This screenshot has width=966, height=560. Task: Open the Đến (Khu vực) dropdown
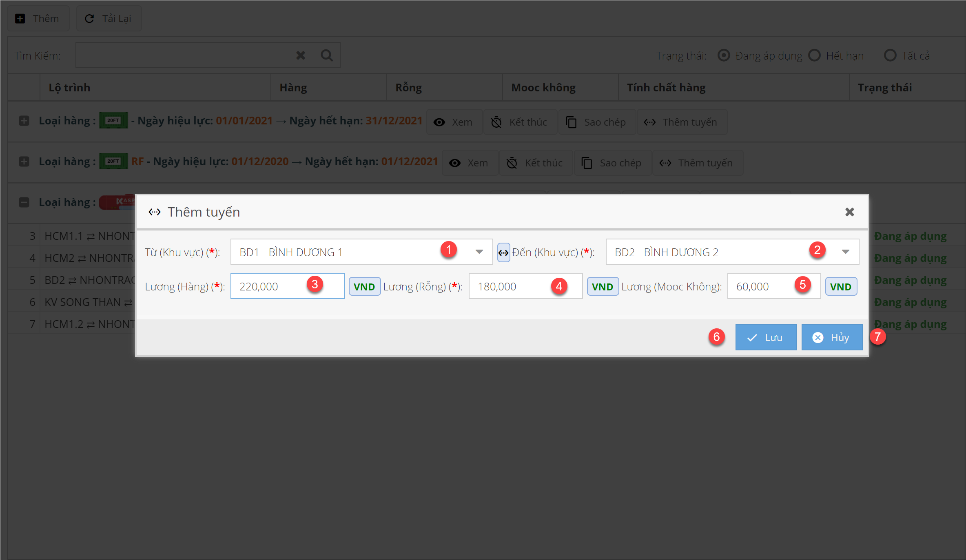click(x=845, y=252)
